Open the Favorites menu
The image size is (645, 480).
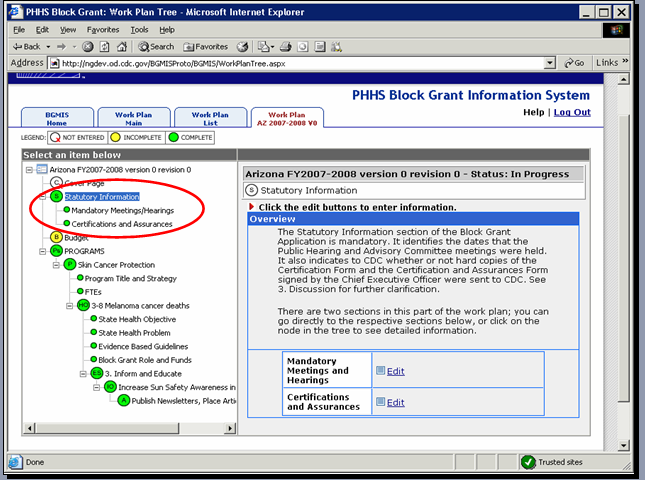click(x=103, y=30)
